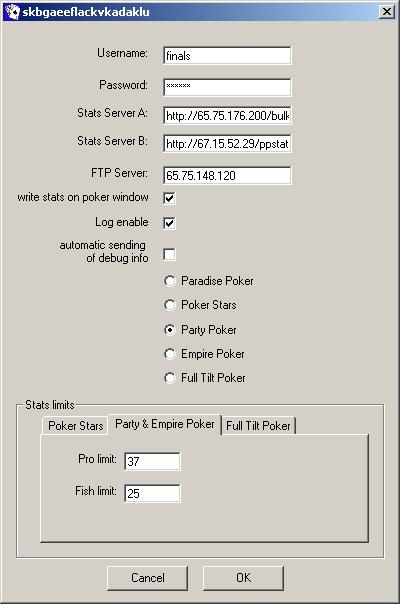Choose the Poker Stars radio button
This screenshot has width=400, height=606.
pyautogui.click(x=170, y=305)
